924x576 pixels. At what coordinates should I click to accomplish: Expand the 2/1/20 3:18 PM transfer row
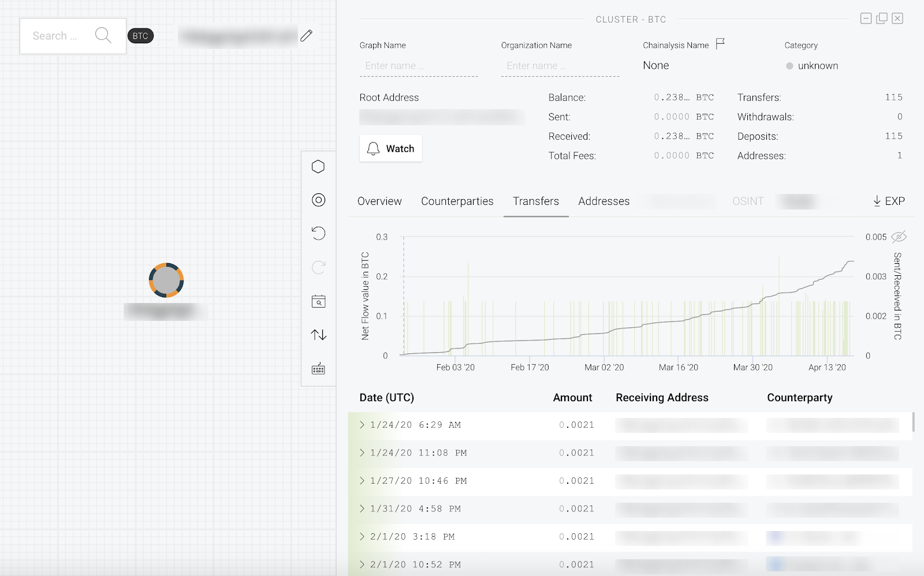[362, 537]
